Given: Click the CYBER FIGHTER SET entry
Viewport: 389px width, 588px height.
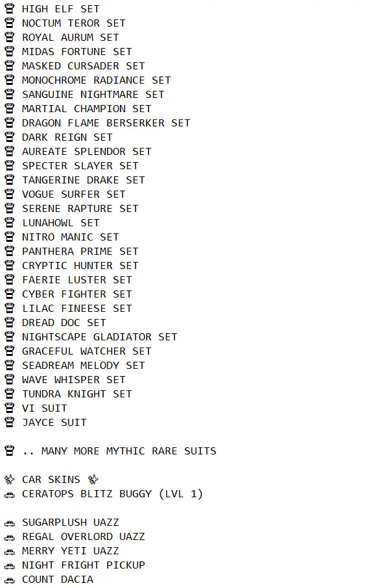Looking at the screenshot, I should pos(77,294).
